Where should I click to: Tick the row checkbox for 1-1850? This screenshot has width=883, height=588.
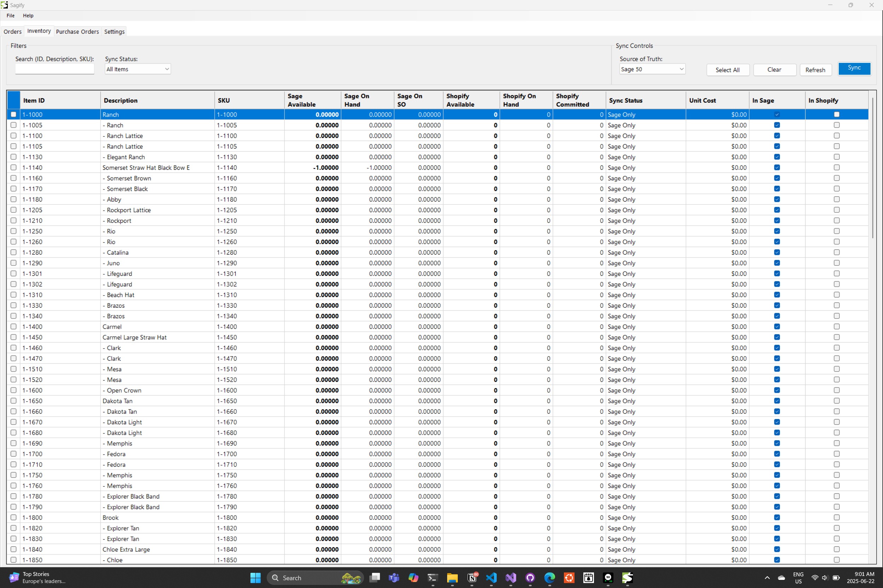[x=13, y=559]
